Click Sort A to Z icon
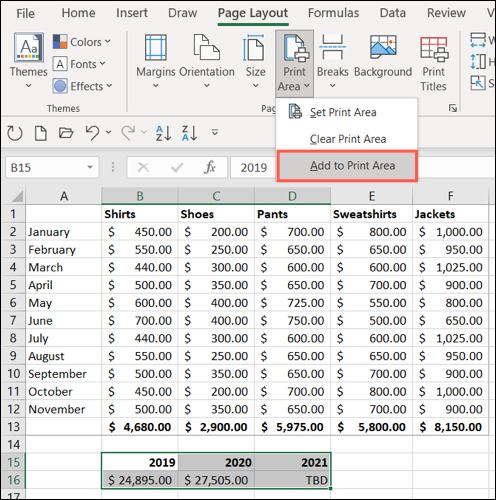 [163, 133]
